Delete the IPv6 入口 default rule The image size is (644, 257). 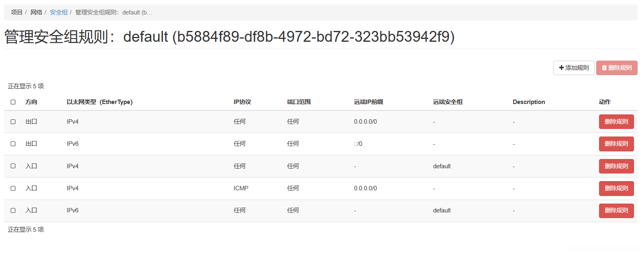616,210
